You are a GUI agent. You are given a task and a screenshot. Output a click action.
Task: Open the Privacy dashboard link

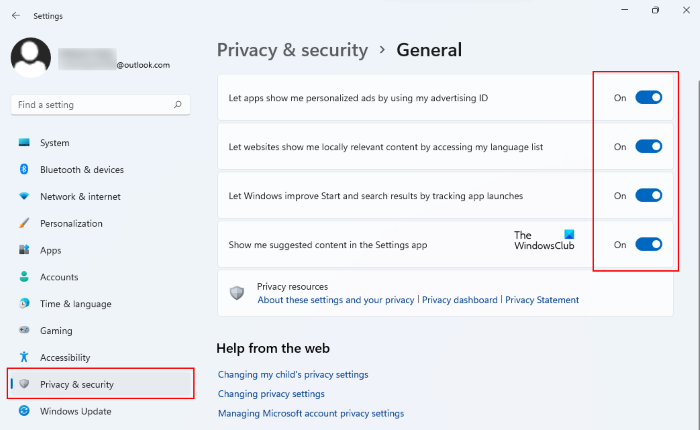click(460, 300)
